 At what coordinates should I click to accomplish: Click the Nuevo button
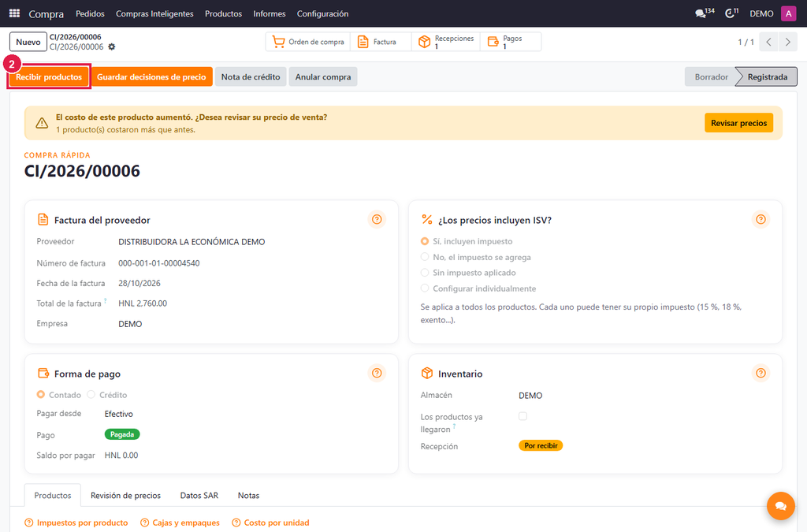28,43
